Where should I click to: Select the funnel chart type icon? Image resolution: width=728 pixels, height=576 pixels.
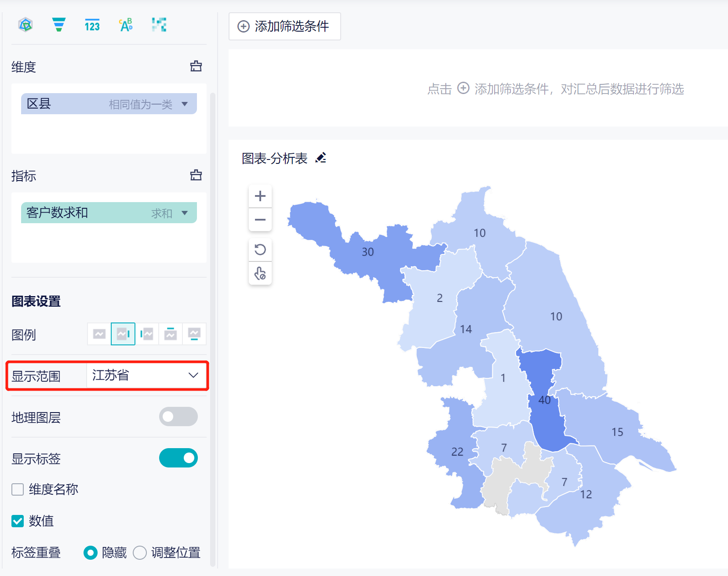click(59, 25)
